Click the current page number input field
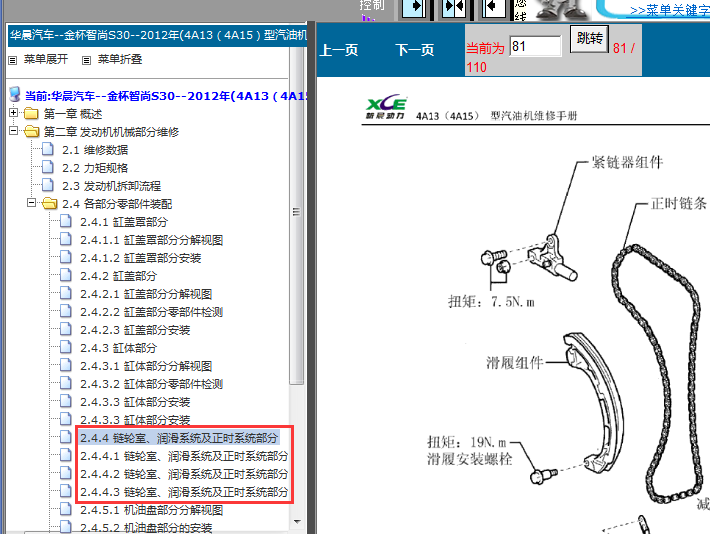710x534 pixels. pos(535,46)
